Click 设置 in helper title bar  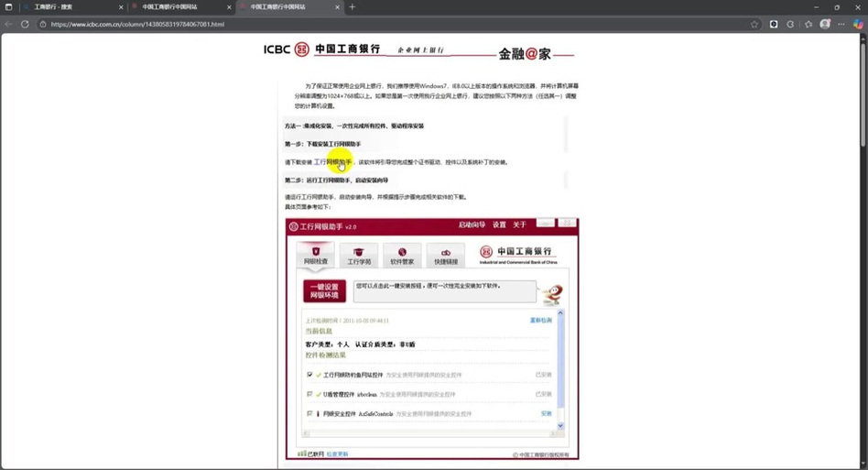click(x=499, y=224)
